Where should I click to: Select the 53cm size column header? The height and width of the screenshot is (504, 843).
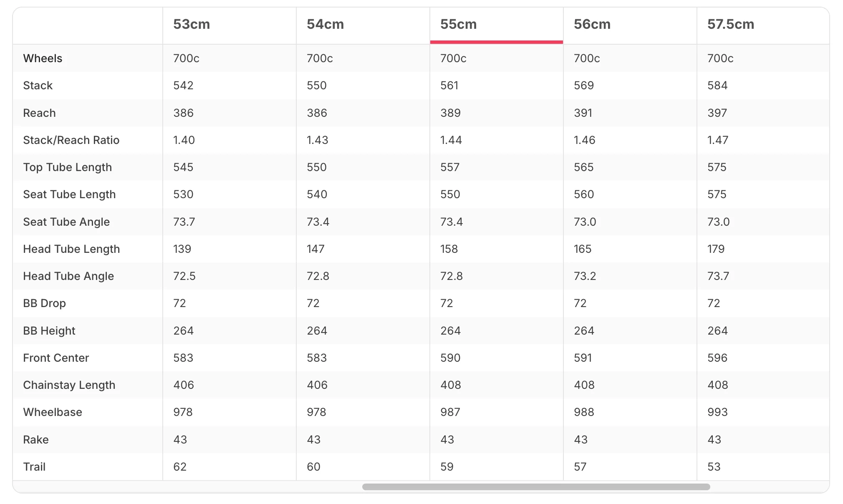point(192,24)
